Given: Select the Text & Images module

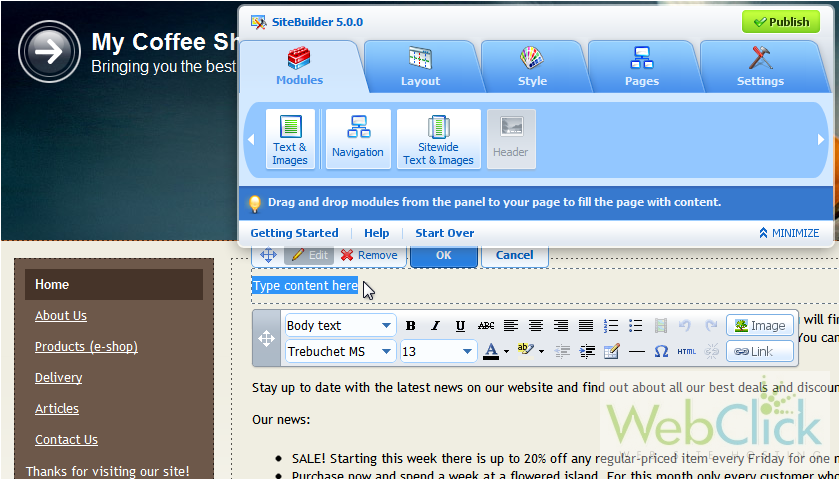Looking at the screenshot, I should coord(290,139).
